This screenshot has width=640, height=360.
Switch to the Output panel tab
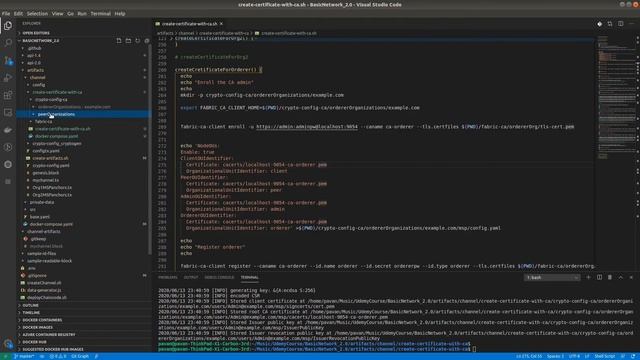(x=191, y=278)
